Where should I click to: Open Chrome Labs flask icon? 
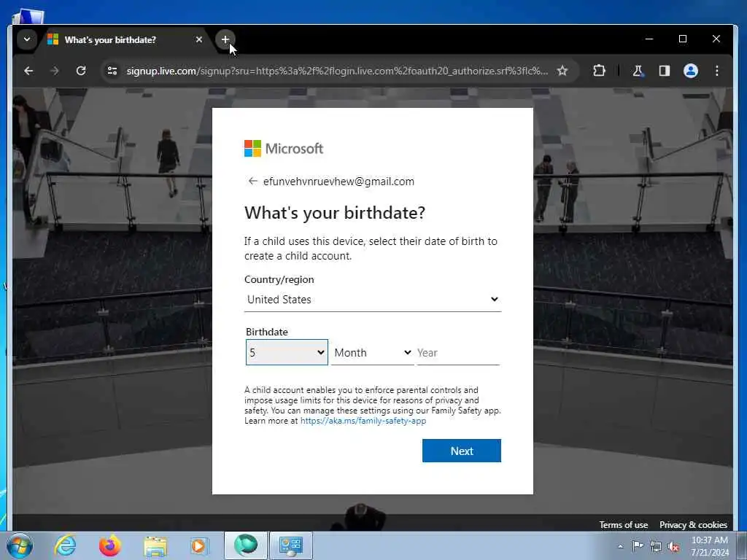pyautogui.click(x=638, y=71)
